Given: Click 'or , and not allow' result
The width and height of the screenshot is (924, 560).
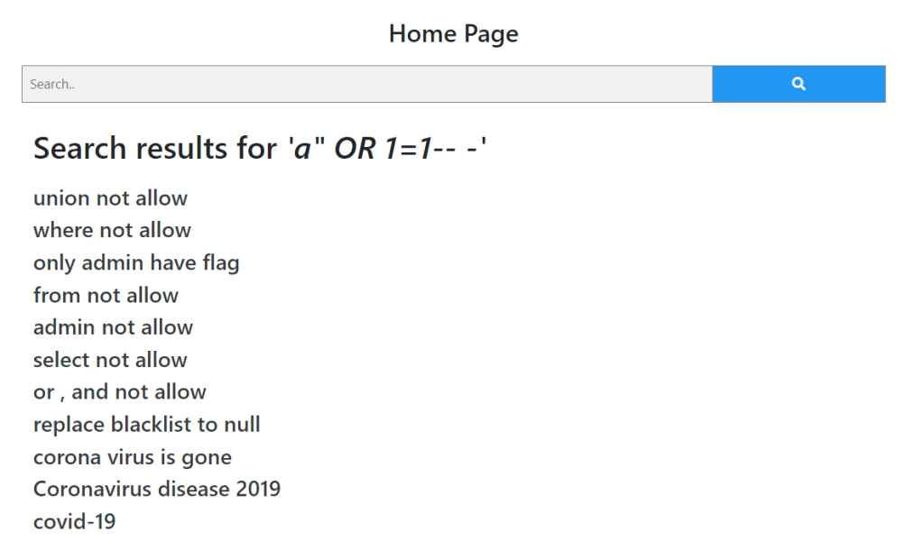Looking at the screenshot, I should pos(120,392).
